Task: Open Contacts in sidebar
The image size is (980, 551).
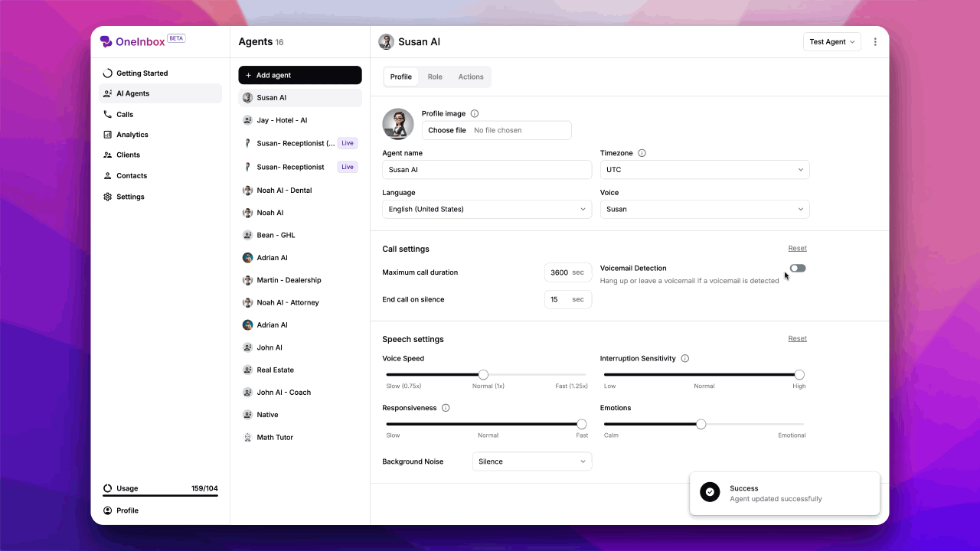Action: coord(161,175)
